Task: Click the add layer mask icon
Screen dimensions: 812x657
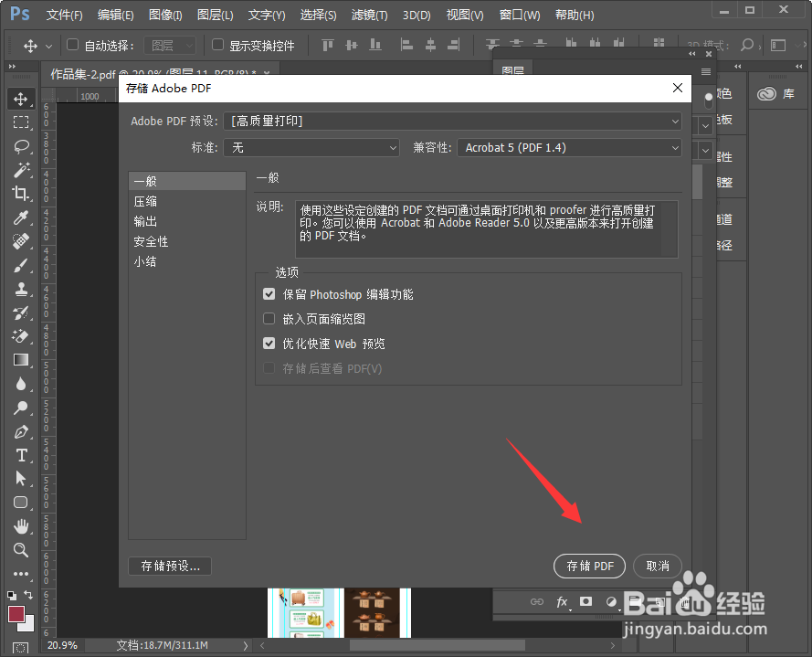Action: click(585, 601)
